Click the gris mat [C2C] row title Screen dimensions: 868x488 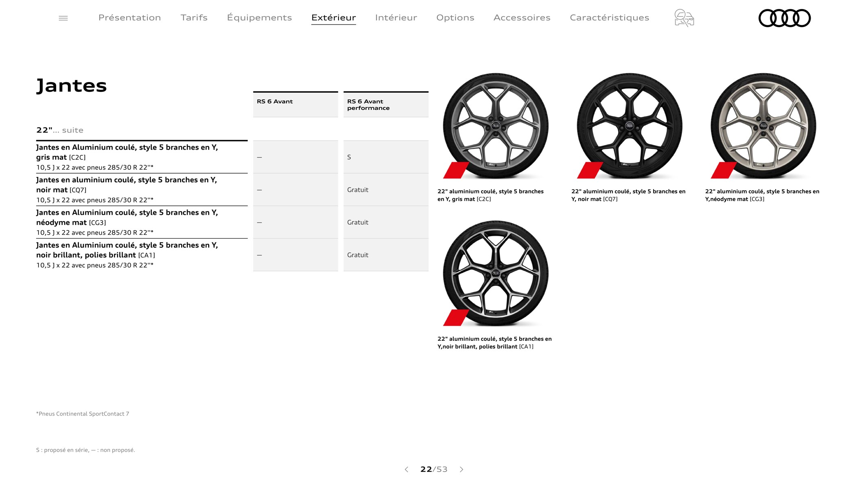pyautogui.click(x=127, y=152)
